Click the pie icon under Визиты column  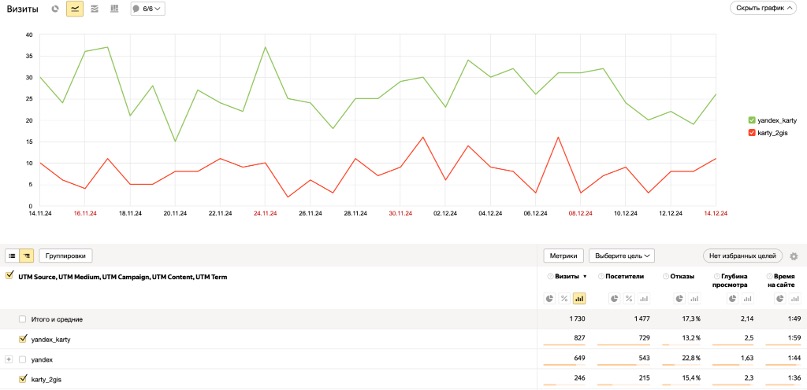[x=550, y=298]
